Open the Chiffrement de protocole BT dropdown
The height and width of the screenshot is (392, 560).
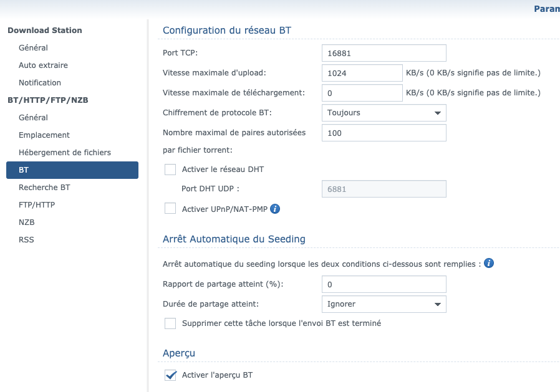384,113
